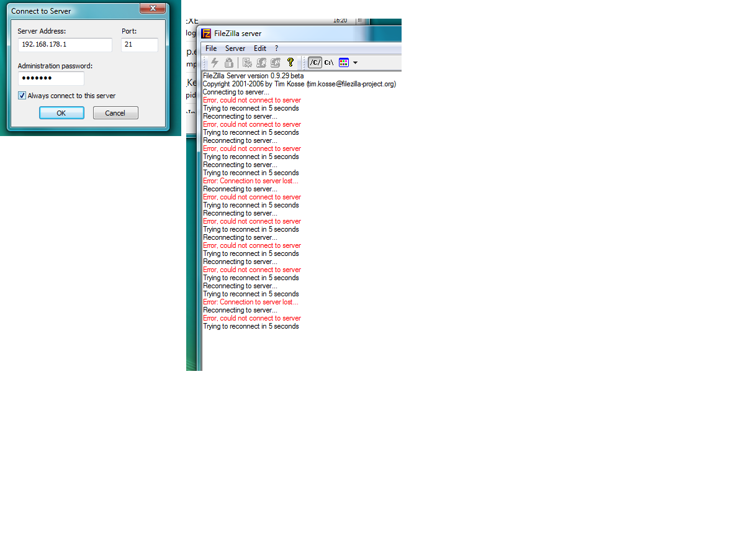Expand the dropdown arrow beside sort icon
The image size is (756, 556).
[x=355, y=63]
